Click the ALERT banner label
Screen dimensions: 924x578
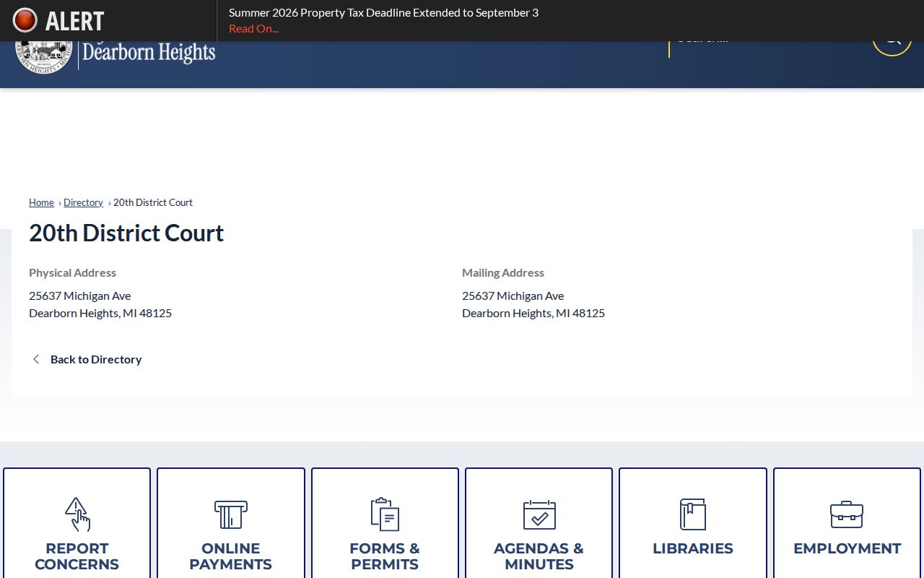(x=75, y=21)
